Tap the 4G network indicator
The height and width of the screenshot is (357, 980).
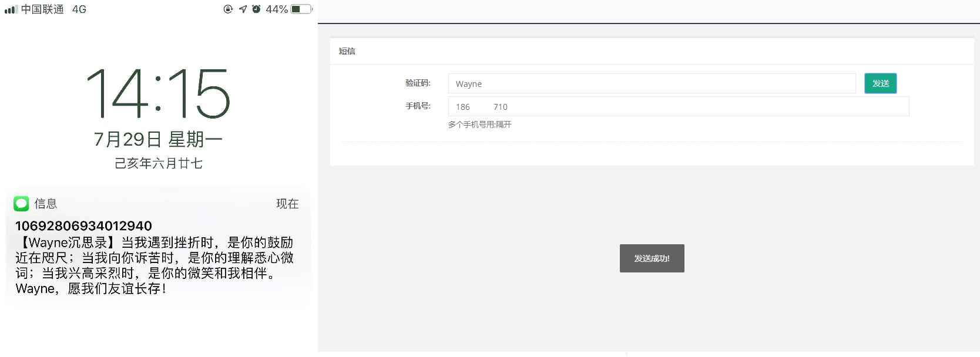[x=79, y=9]
